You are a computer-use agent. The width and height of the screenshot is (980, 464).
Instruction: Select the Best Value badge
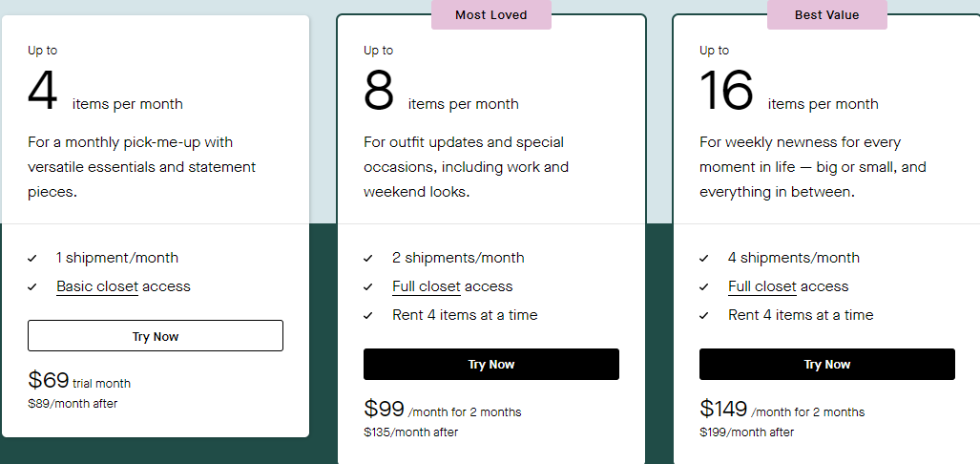[x=826, y=15]
